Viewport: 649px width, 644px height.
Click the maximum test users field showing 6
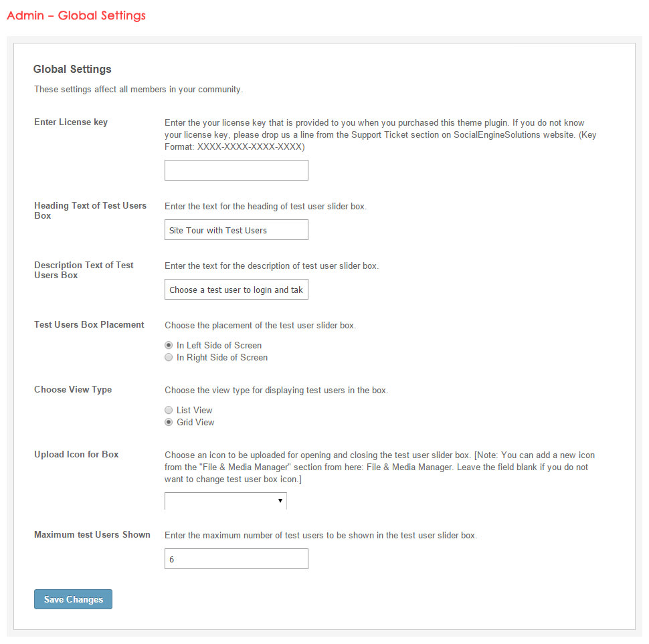(x=236, y=559)
